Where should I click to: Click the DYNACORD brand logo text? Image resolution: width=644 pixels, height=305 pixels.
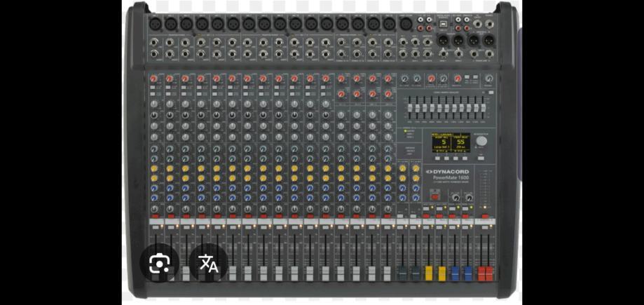pos(447,172)
